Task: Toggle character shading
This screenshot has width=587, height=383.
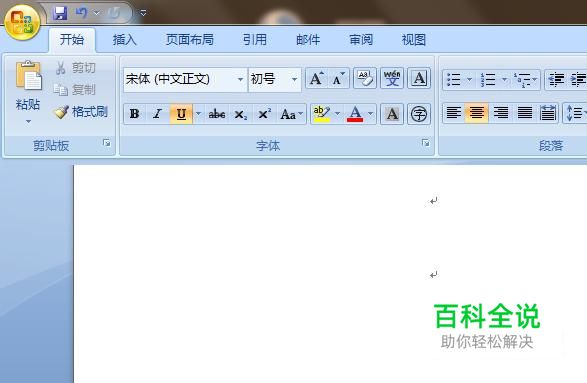Action: coord(392,114)
